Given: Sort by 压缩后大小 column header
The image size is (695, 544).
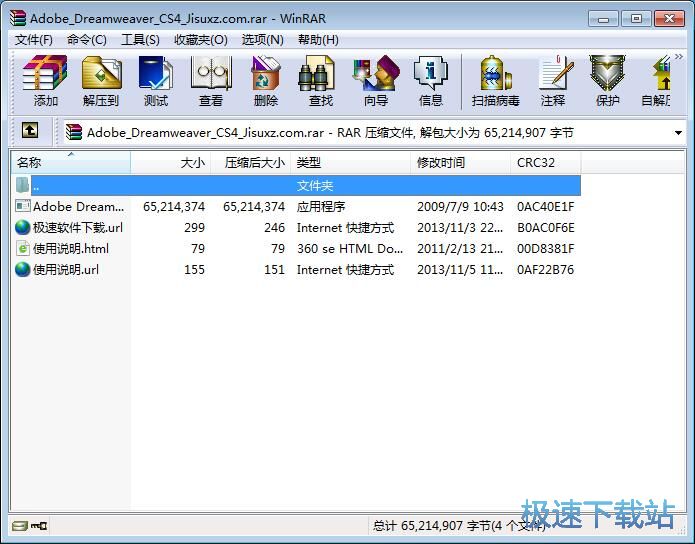Looking at the screenshot, I should (250, 162).
